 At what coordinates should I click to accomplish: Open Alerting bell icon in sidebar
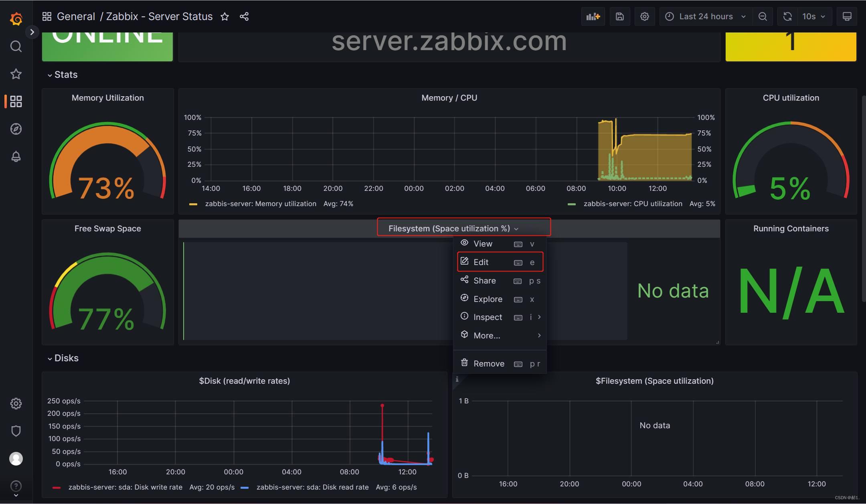pos(16,156)
